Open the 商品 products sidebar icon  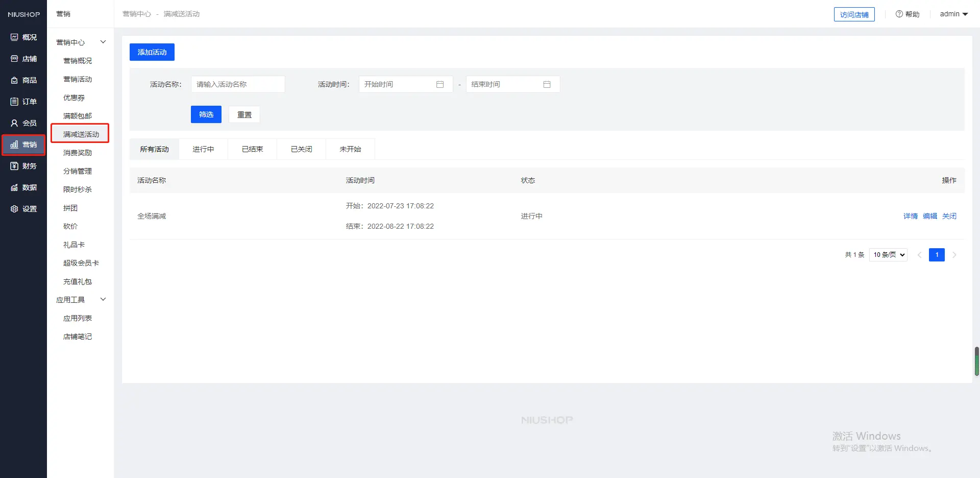(14, 80)
